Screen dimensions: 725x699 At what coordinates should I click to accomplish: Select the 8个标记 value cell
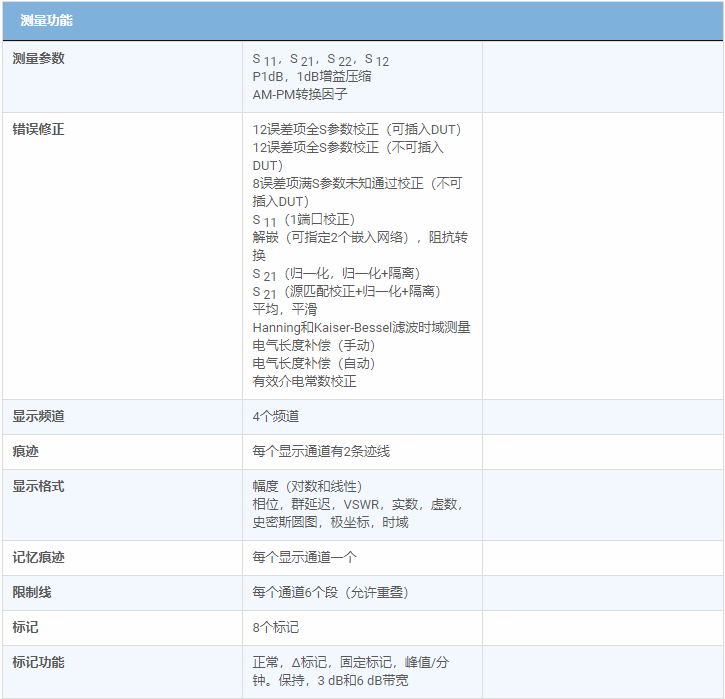(276, 627)
